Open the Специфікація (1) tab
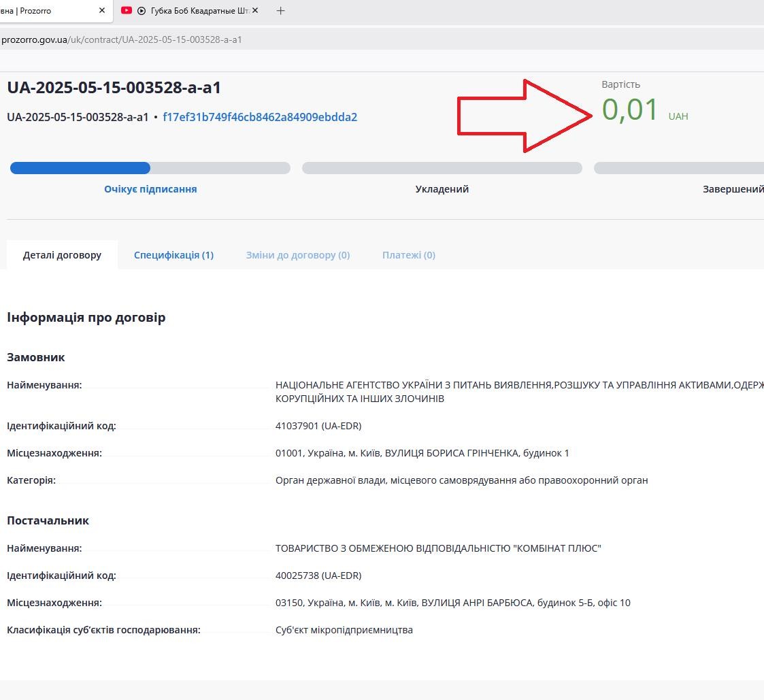Image resolution: width=764 pixels, height=700 pixels. (173, 255)
